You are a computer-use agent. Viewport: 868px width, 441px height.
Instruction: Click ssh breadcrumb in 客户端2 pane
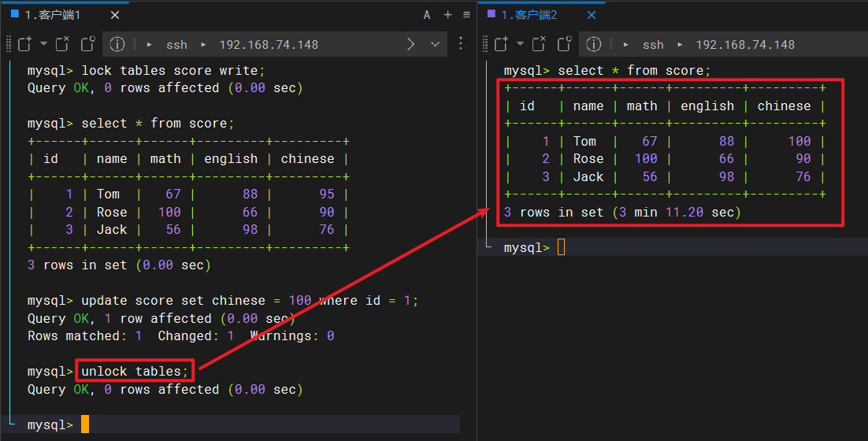pos(653,45)
